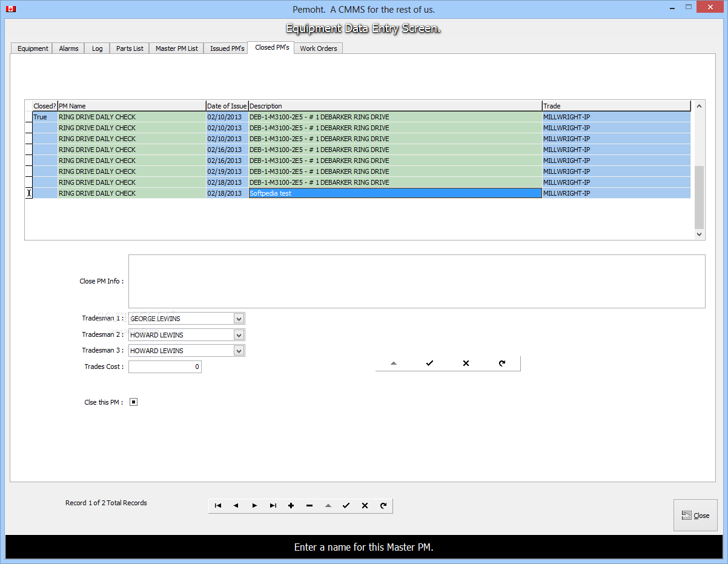The height and width of the screenshot is (564, 728).
Task: Click the 02/19/2013 date cell
Action: tap(227, 171)
